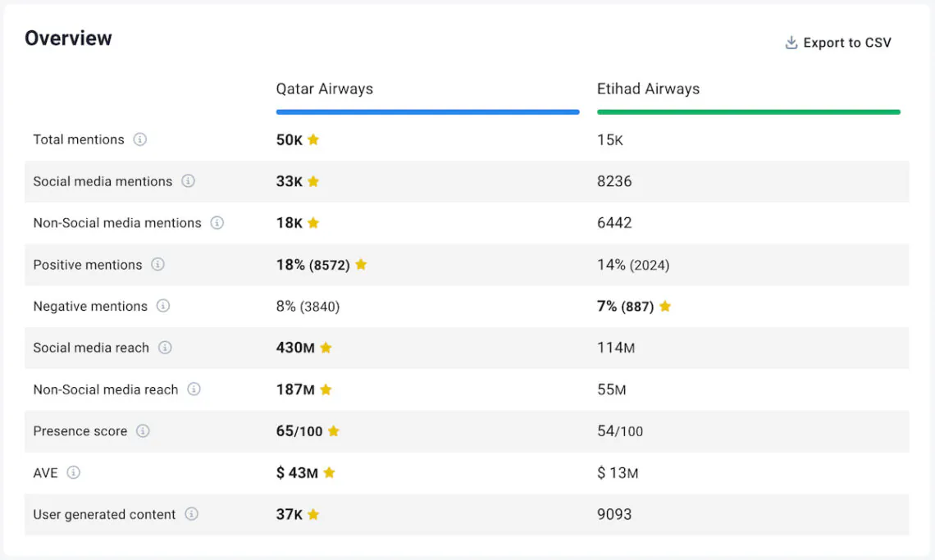Click Qatar Airways 50K total mentions value
935x560 pixels.
pyautogui.click(x=290, y=139)
